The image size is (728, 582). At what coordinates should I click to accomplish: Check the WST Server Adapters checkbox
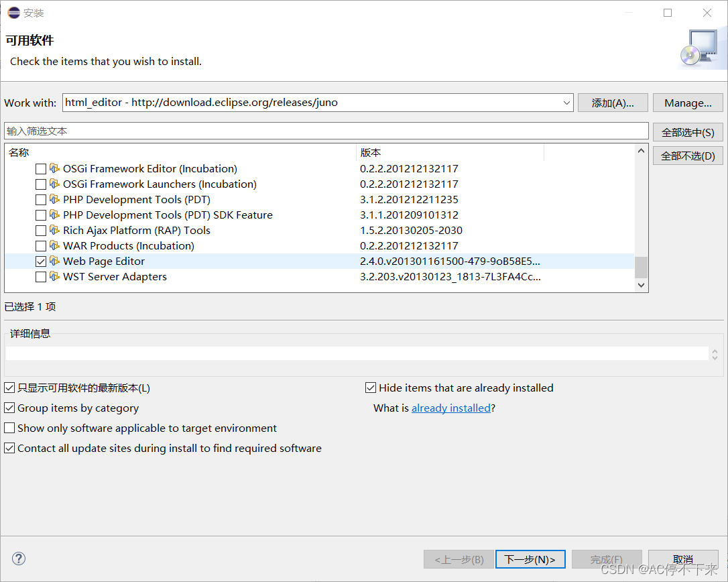41,277
